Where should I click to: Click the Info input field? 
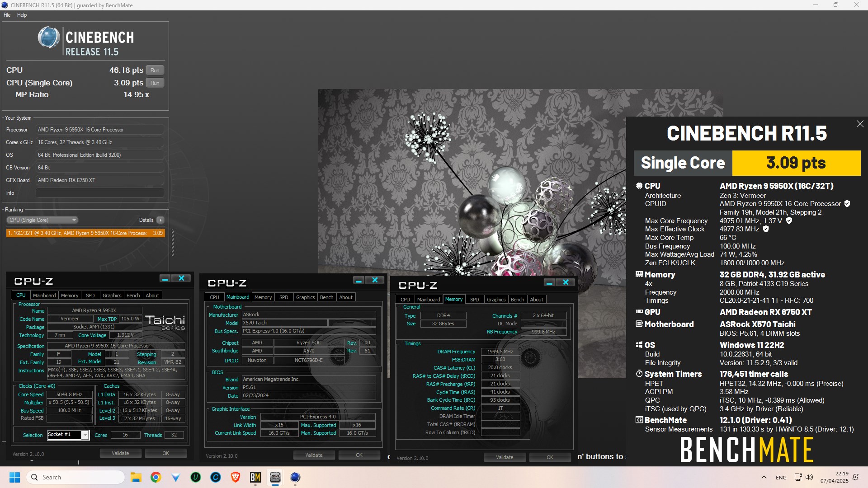click(100, 193)
